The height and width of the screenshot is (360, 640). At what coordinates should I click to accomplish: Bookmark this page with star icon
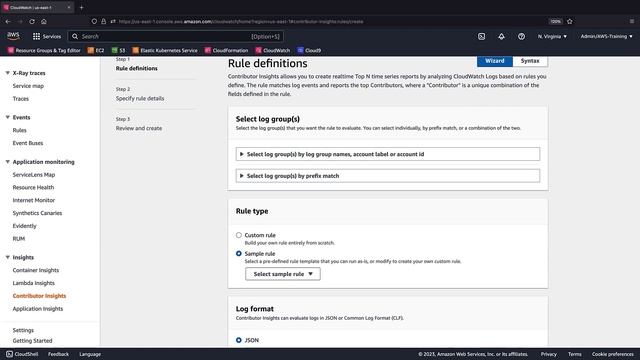click(x=570, y=21)
